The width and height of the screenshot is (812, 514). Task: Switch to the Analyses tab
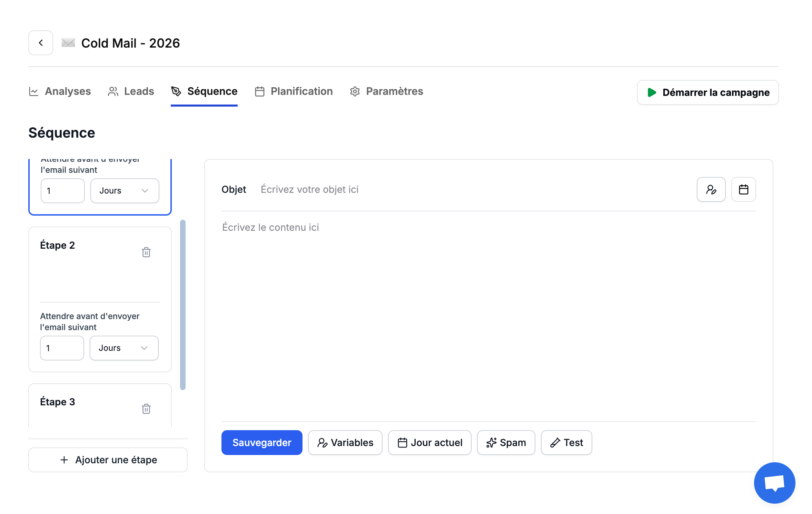tap(60, 91)
